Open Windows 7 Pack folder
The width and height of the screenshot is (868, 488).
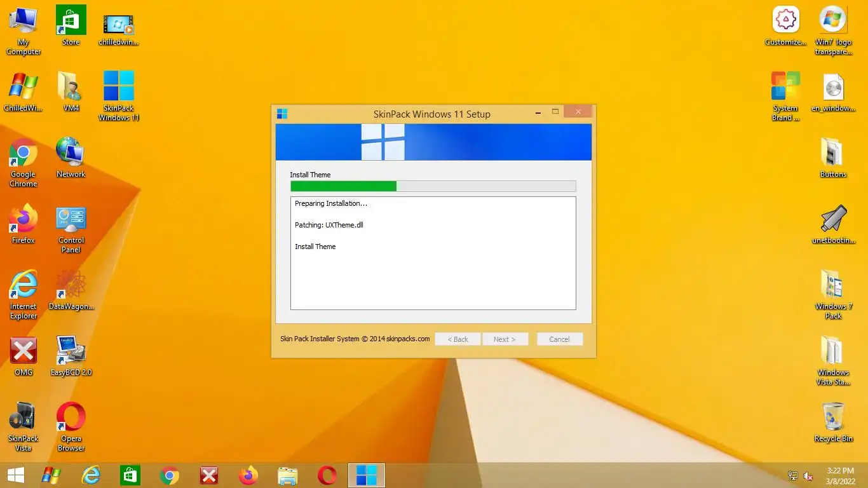833,295
